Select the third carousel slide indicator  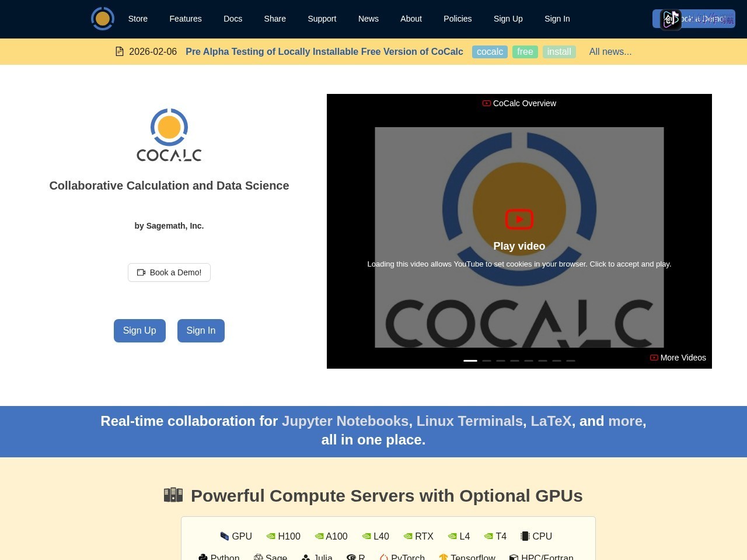point(501,360)
